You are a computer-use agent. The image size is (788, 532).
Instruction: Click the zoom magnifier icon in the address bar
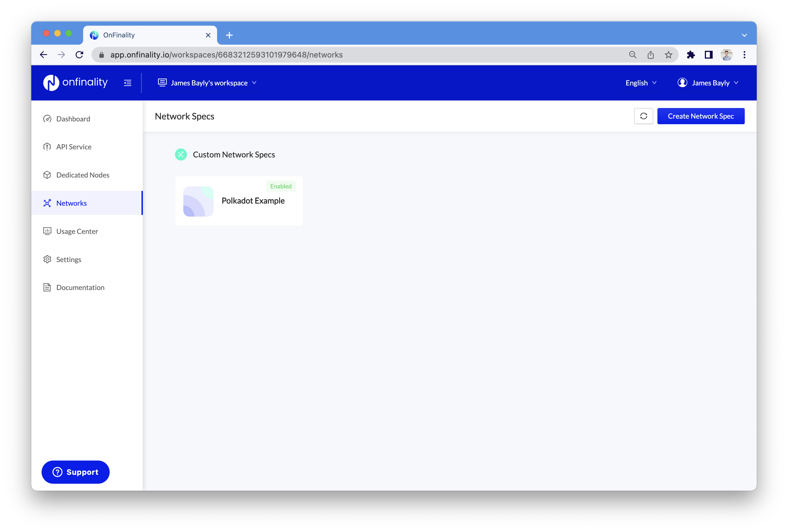[x=632, y=55]
